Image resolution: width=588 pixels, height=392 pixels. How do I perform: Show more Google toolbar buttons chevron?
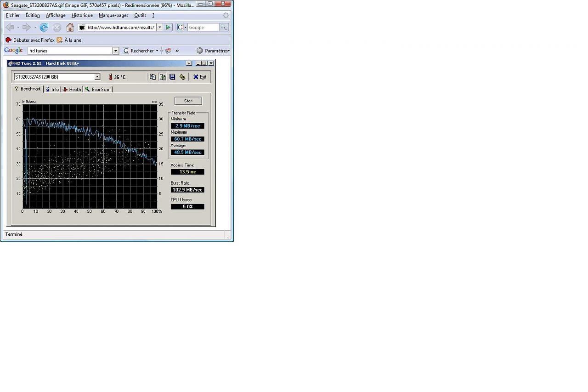(177, 51)
